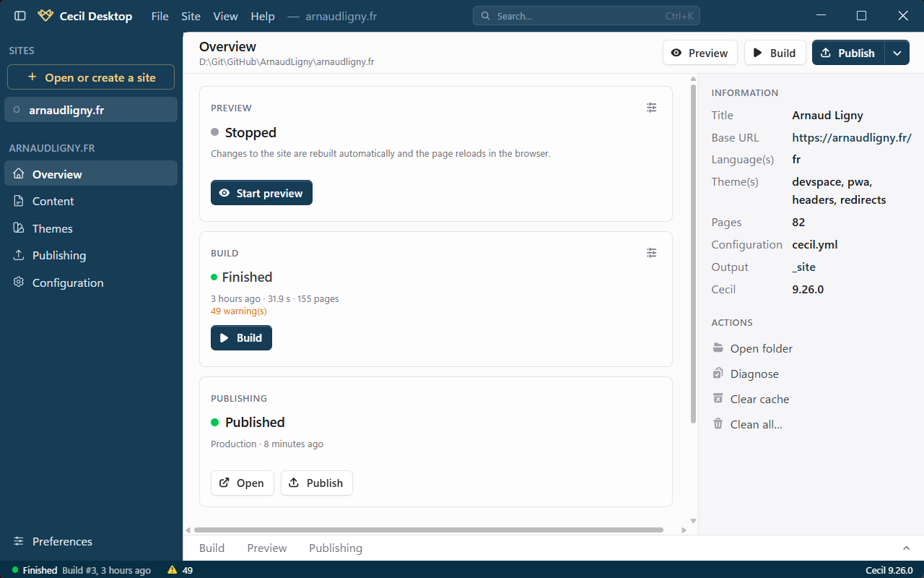924x578 pixels.
Task: Click Publish button in Publishing card
Action: 317,483
